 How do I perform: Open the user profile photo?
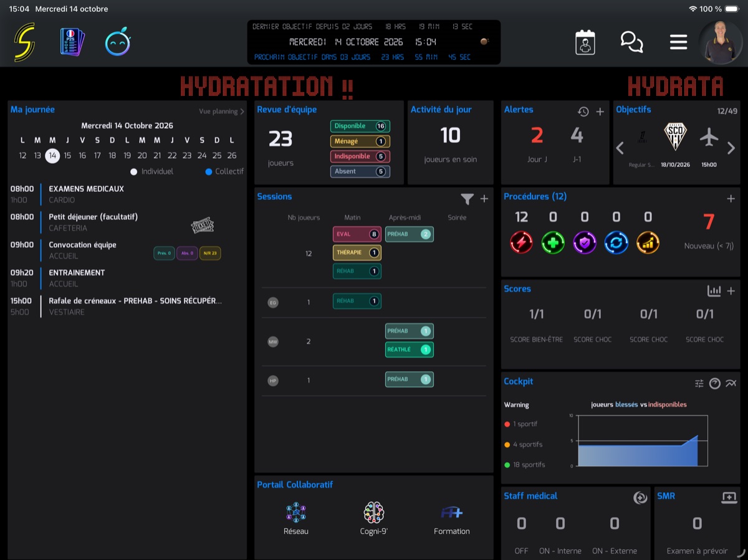click(x=720, y=42)
